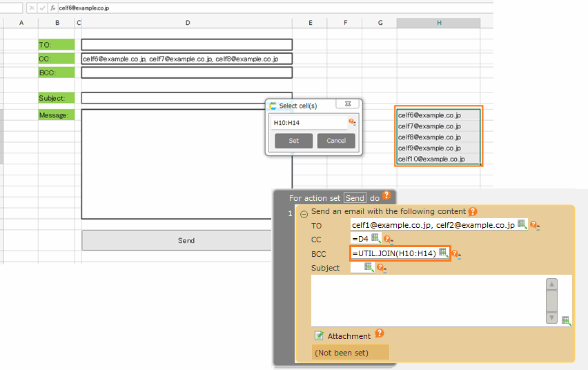This screenshot has width=588, height=370.
Task: Click cell-select icon next to the TO field
Action: tap(522, 224)
